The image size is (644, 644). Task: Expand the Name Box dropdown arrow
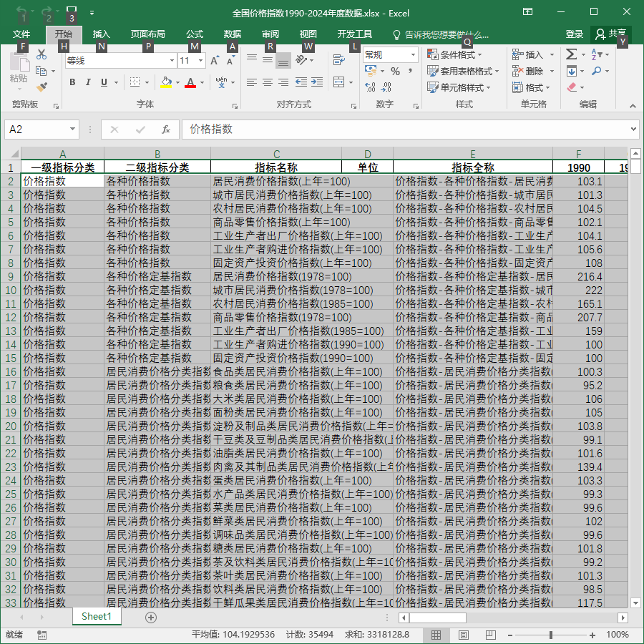click(72, 130)
